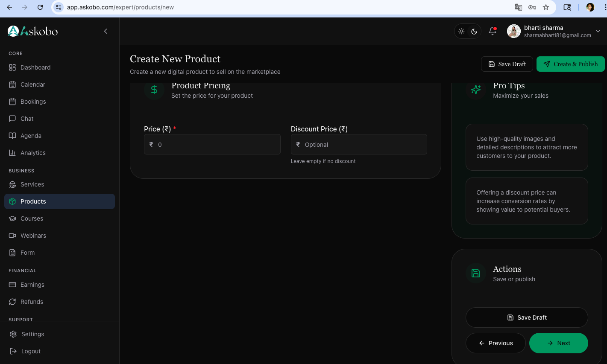Click the dollar icon beside Product Pricing
This screenshot has width=607, height=364.
pyautogui.click(x=154, y=90)
